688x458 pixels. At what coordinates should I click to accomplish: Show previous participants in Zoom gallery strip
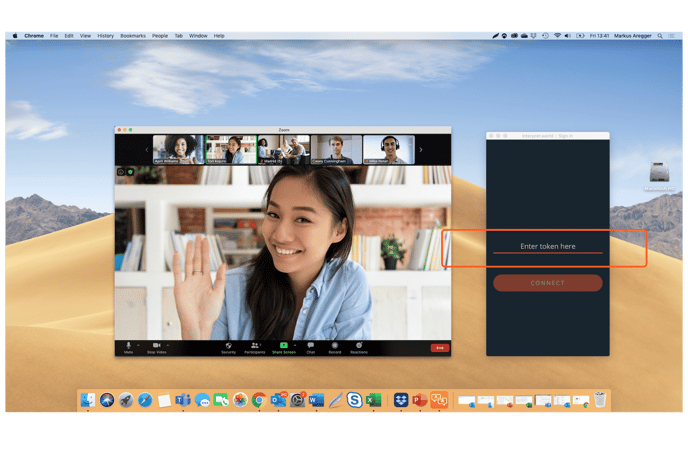pyautogui.click(x=147, y=150)
